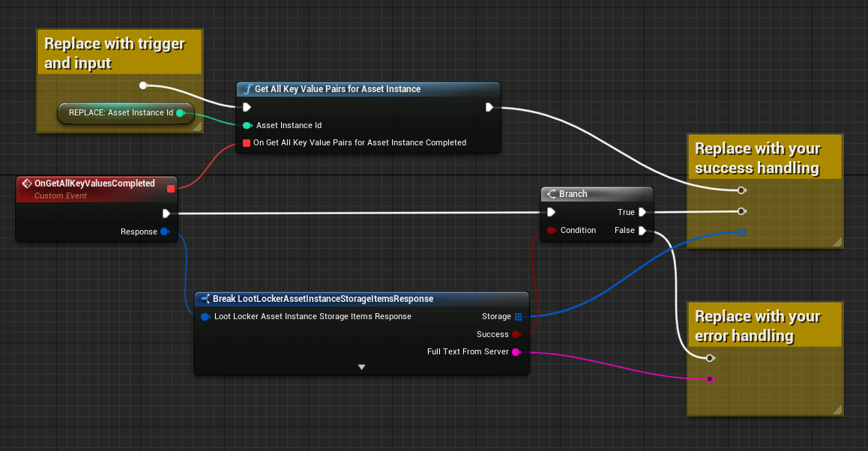Screen dimensions: 868x451
Task: Click the Condition input pin on Branch
Action: coord(551,231)
